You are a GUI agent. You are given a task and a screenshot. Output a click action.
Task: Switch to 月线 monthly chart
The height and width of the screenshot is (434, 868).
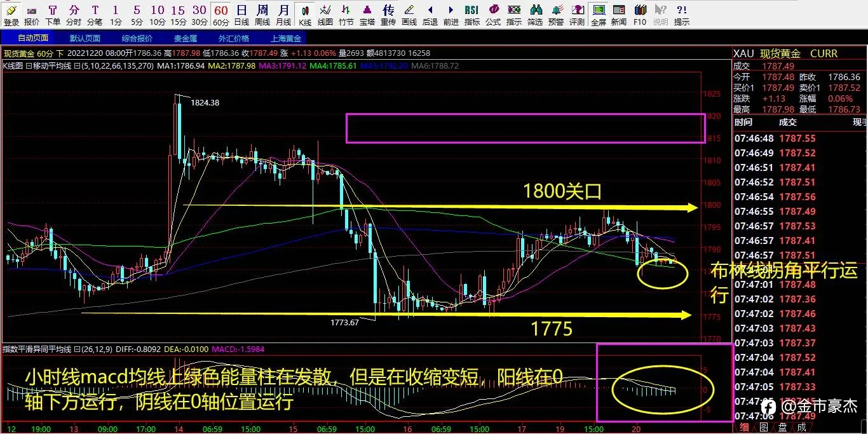283,15
